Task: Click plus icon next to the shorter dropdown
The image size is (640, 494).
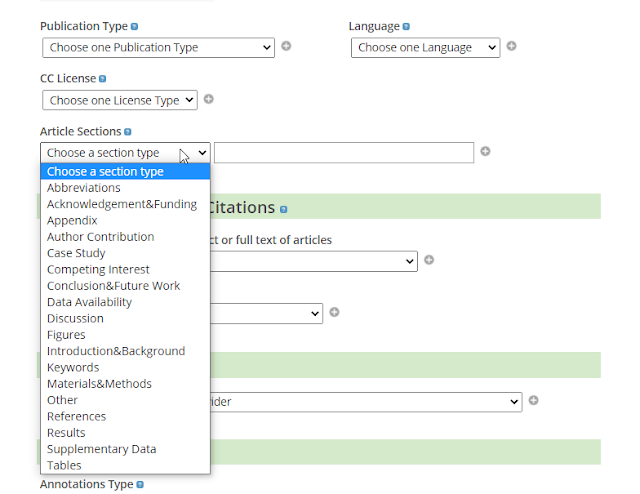Action: [x=334, y=312]
